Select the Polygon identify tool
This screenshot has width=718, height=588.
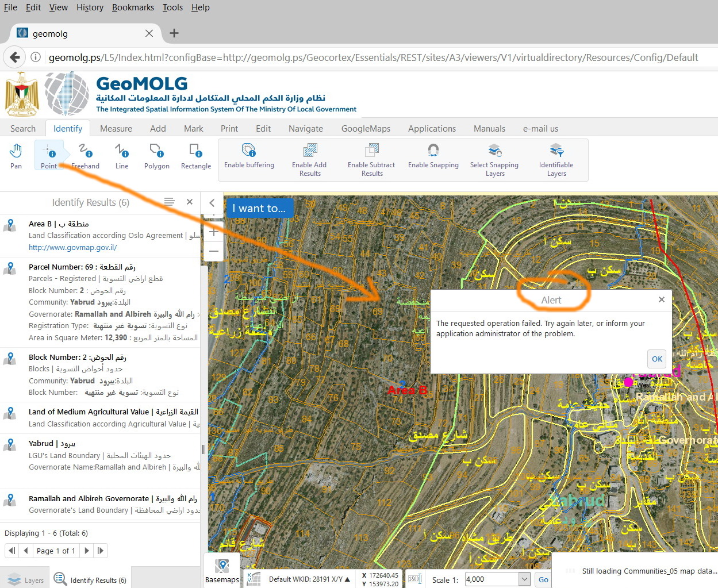[156, 156]
